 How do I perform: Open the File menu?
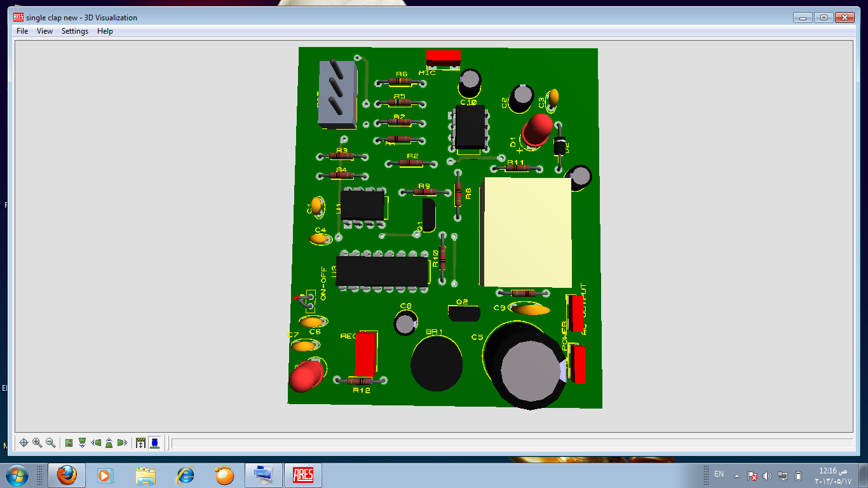[x=22, y=31]
